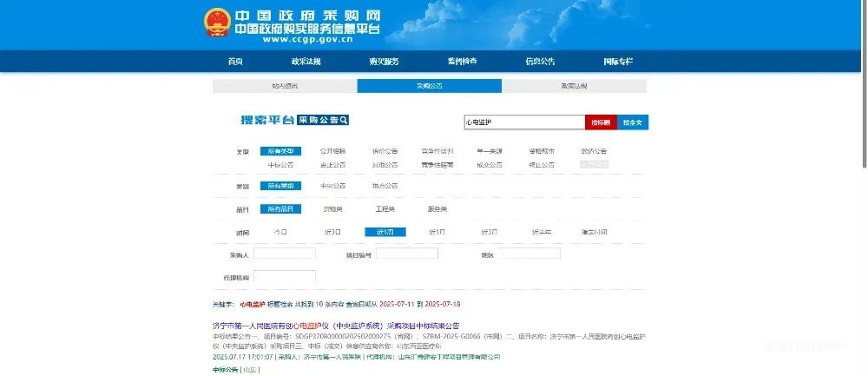Open the 购买服务 navigation item
The image size is (868, 376).
tap(385, 62)
